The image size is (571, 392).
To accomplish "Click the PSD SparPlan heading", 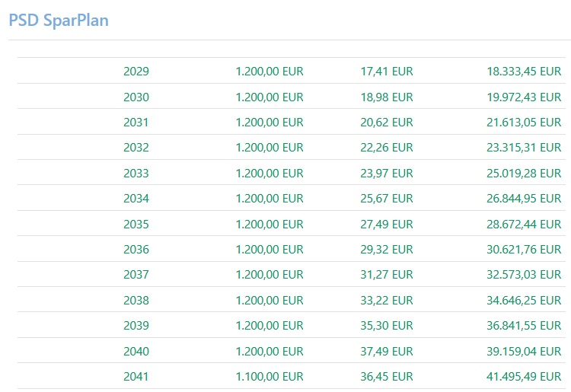I will point(59,21).
